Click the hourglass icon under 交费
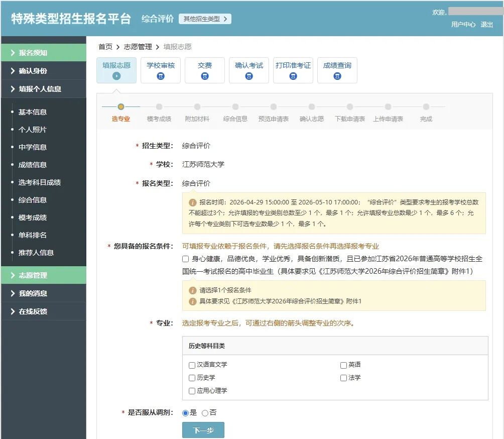Screen dimensions: 504x439 (205, 76)
